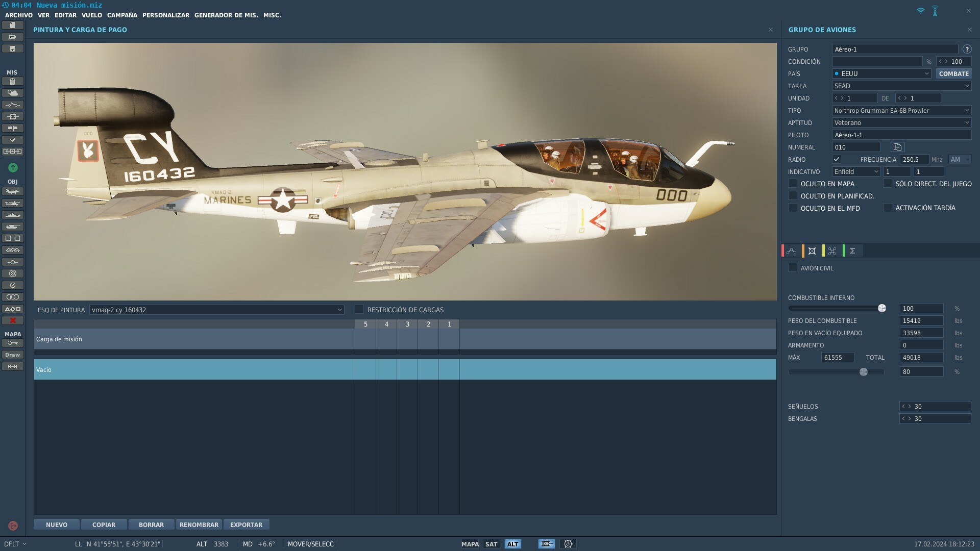Open the ARCHIVO menu

(x=19, y=15)
